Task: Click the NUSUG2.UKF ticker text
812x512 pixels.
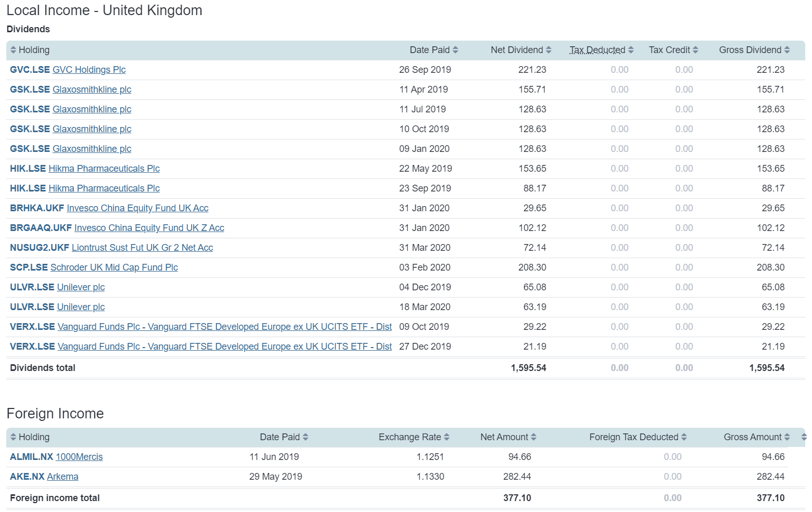Action: (40, 248)
